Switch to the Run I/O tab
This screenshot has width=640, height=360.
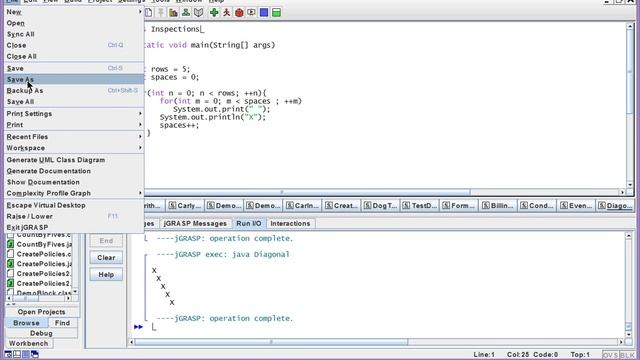pos(249,224)
